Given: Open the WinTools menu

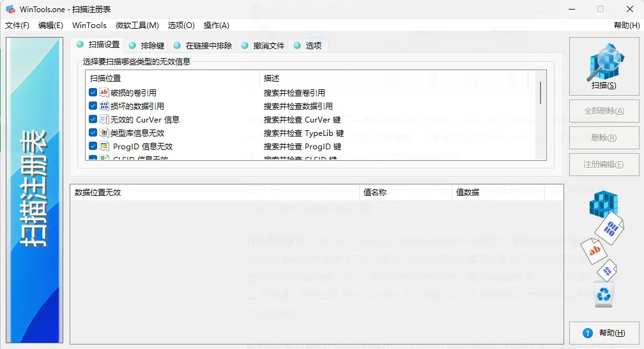Looking at the screenshot, I should pyautogui.click(x=89, y=26).
